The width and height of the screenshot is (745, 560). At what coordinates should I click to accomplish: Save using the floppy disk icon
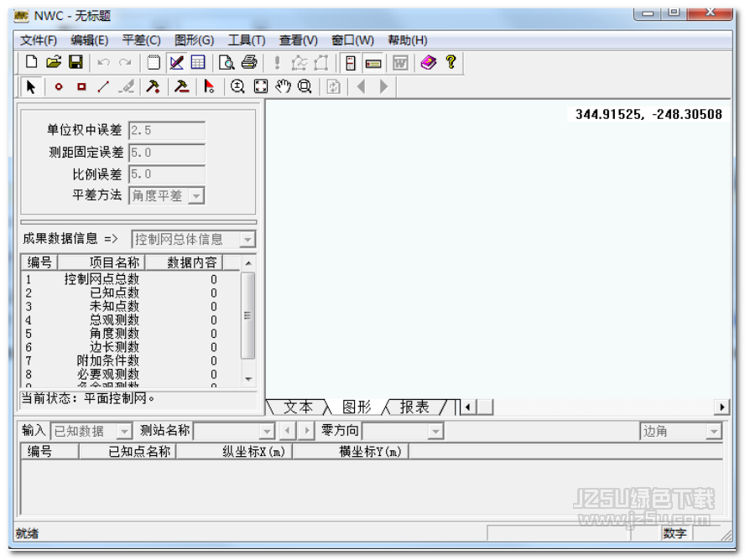click(x=76, y=62)
